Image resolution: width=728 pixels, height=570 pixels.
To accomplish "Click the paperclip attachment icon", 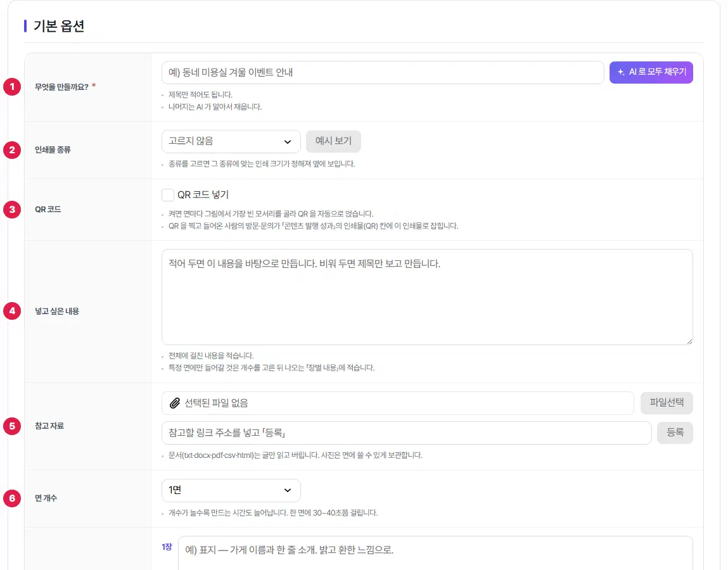I will click(x=175, y=403).
